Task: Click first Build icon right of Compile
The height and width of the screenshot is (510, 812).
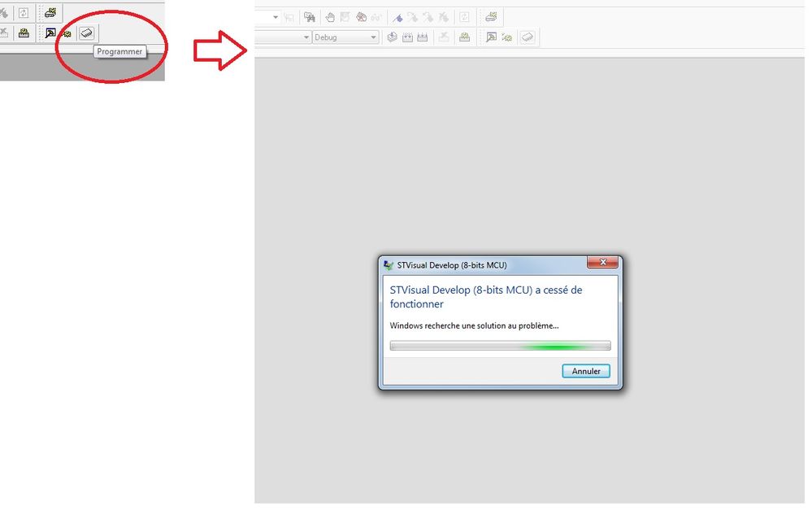Action: [407, 37]
